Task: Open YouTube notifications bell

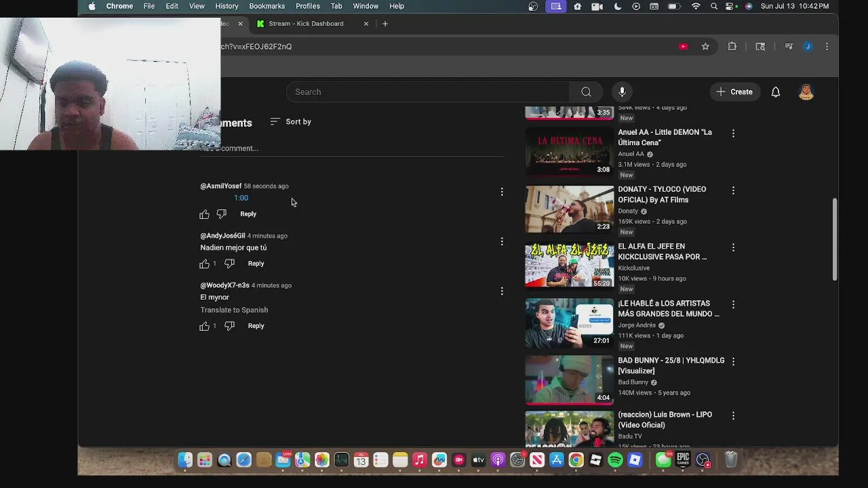Action: [x=776, y=91]
